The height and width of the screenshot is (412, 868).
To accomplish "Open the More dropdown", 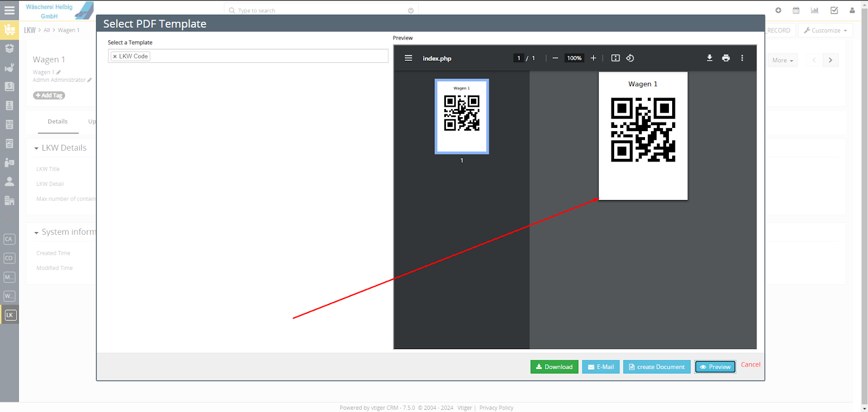I will point(783,60).
